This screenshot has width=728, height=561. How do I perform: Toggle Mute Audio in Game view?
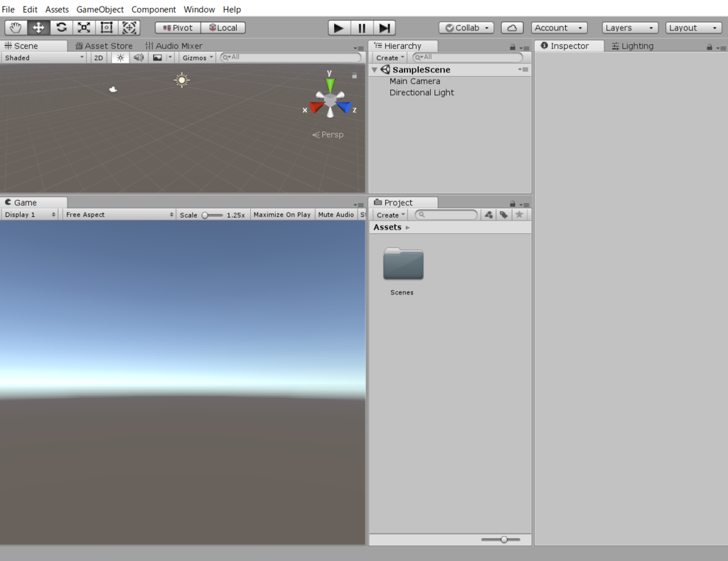pos(336,215)
